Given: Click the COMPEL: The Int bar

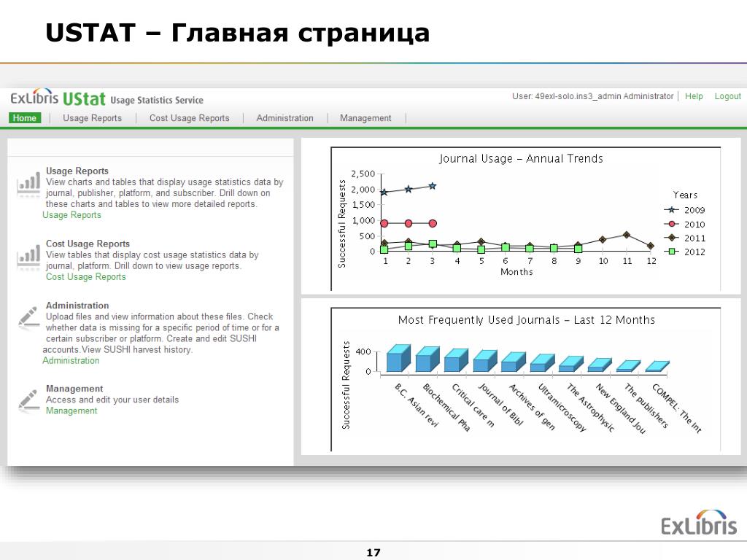Looking at the screenshot, I should click(657, 367).
